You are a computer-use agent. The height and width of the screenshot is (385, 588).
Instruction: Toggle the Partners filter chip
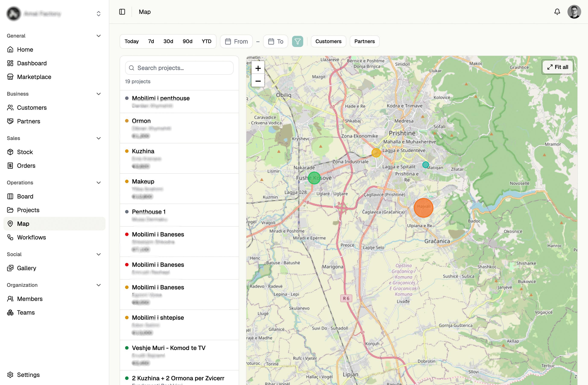pyautogui.click(x=364, y=41)
